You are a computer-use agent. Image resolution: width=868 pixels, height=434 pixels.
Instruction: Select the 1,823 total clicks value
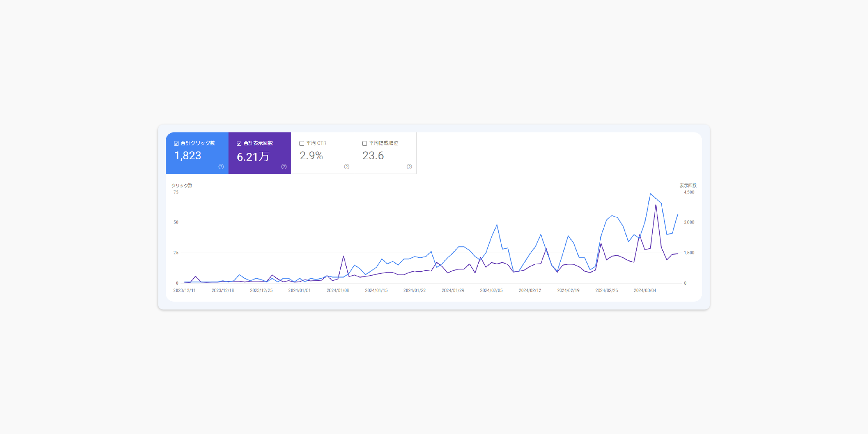188,156
